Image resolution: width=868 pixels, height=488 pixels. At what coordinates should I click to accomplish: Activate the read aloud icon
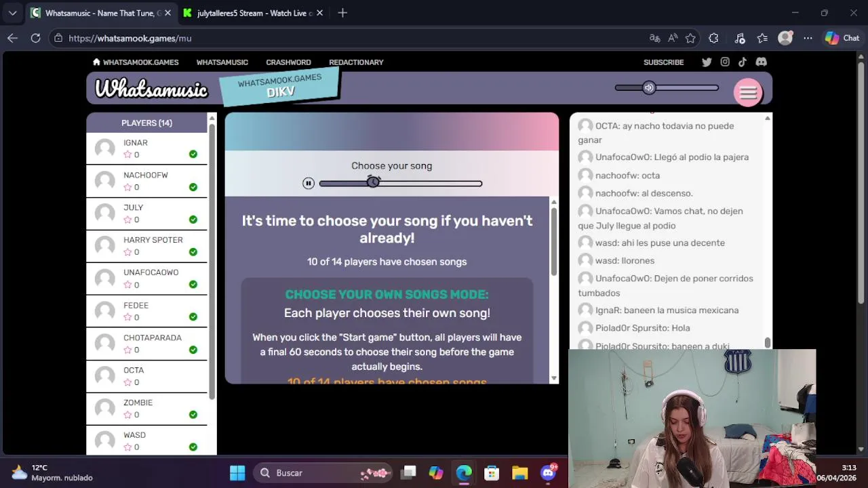coord(673,38)
